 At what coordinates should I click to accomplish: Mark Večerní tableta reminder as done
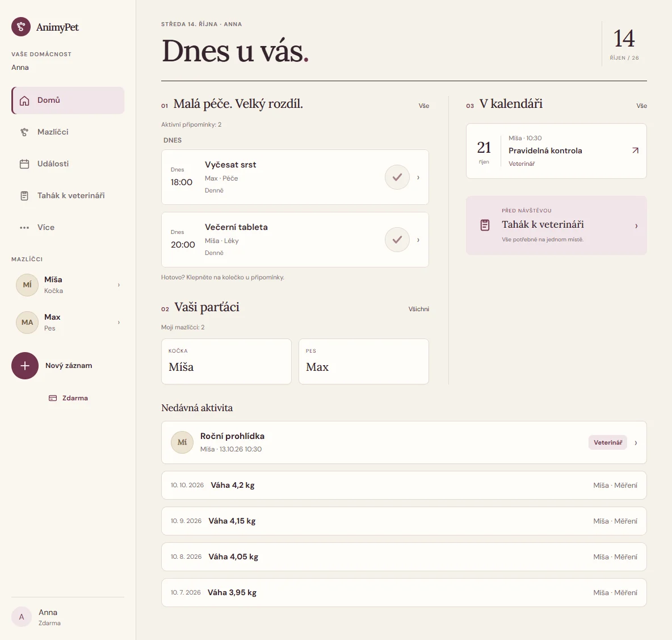pyautogui.click(x=397, y=240)
